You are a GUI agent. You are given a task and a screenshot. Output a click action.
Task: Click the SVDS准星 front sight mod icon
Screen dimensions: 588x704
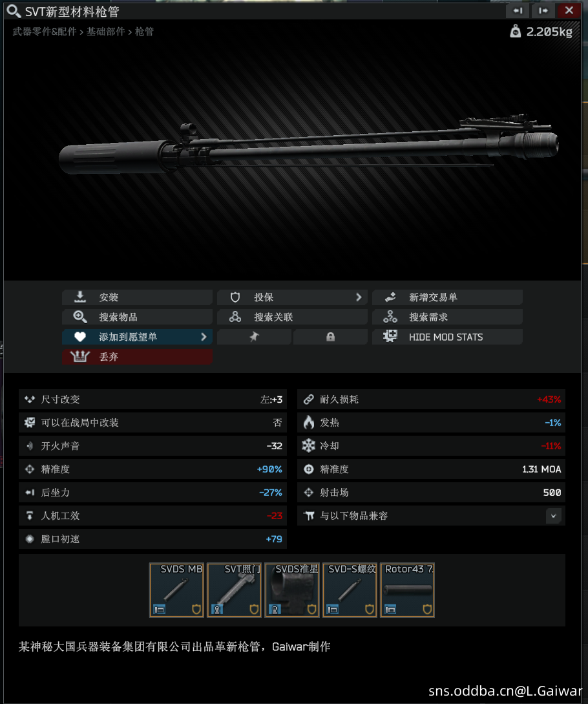coord(292,590)
